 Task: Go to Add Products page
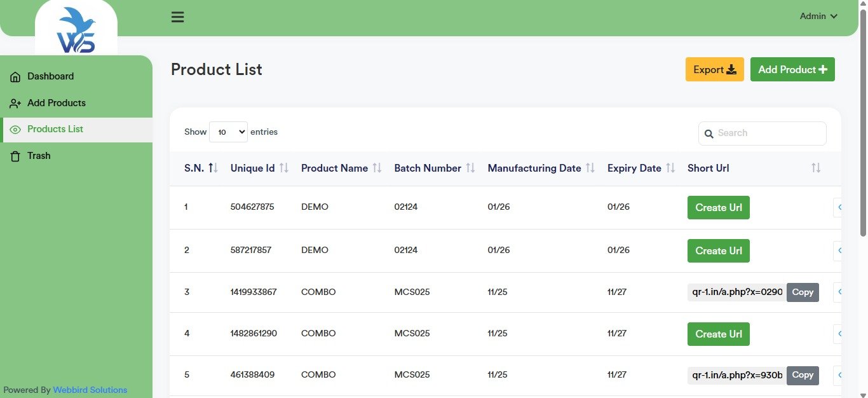click(56, 103)
